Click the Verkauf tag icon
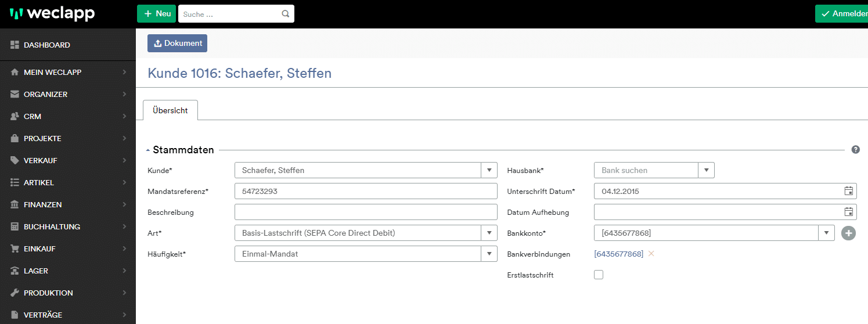868x324 pixels. pos(15,161)
